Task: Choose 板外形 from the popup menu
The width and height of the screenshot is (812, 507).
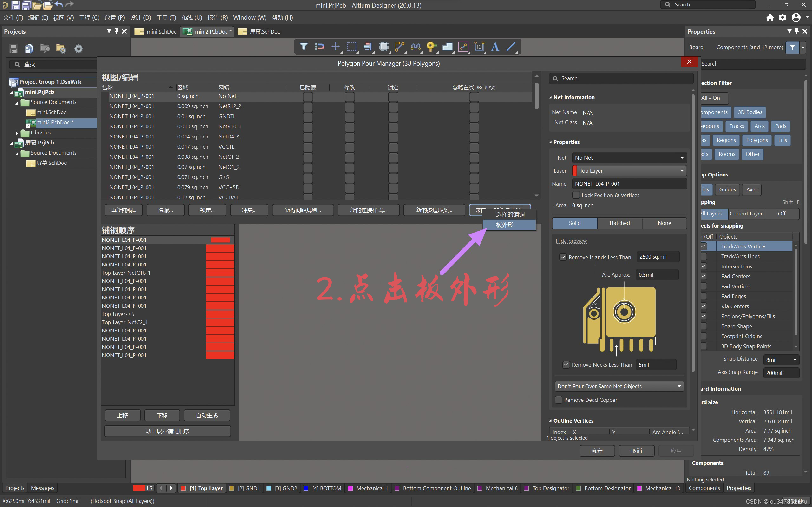Action: [505, 225]
